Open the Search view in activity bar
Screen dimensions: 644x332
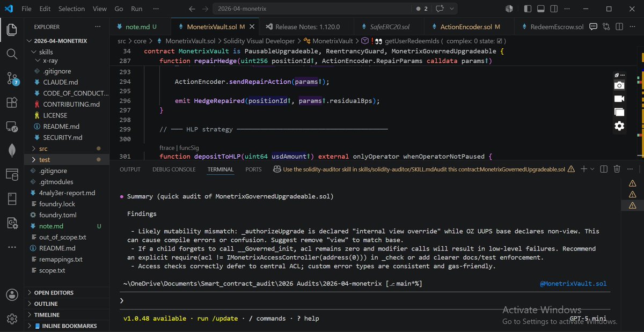12,54
